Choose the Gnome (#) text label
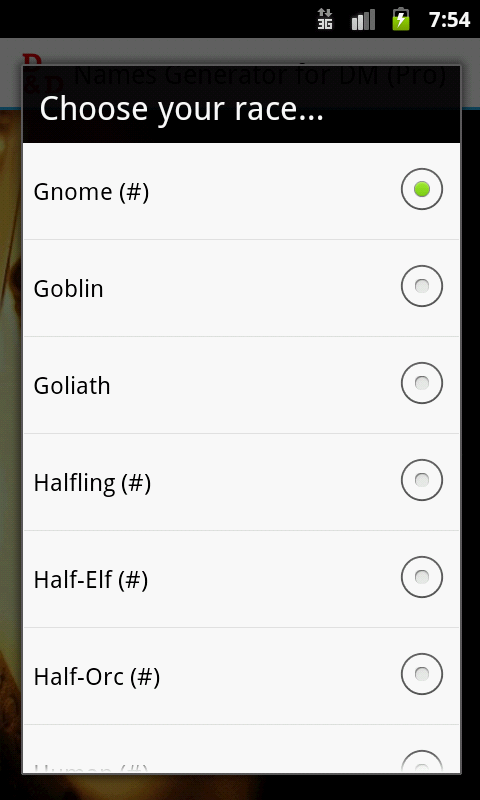480x800 pixels. coord(91,192)
